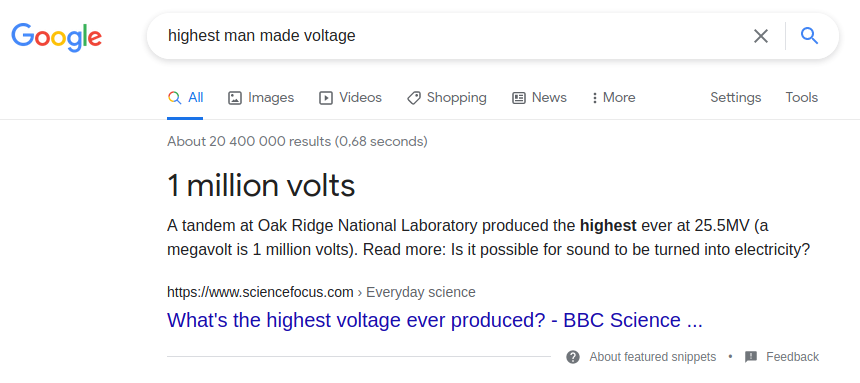Image resolution: width=860 pixels, height=383 pixels.
Task: Switch to the Shopping tab
Action: click(446, 98)
